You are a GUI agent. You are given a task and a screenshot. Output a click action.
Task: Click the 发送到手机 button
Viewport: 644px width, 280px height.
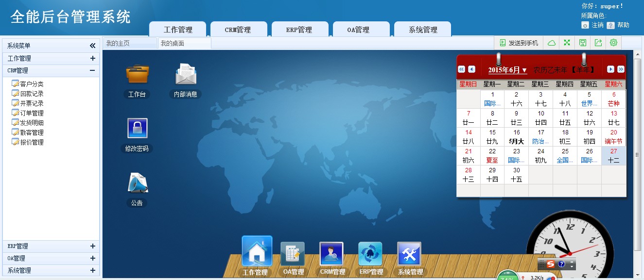click(x=519, y=43)
